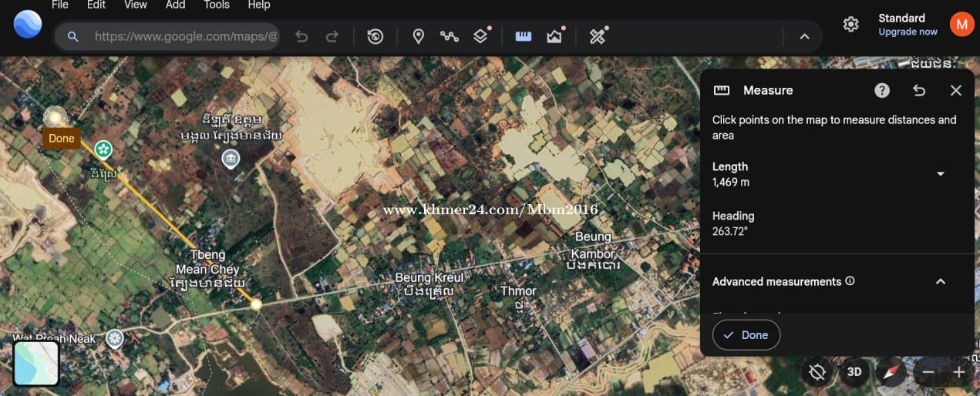The height and width of the screenshot is (396, 980).
Task: Click the Upgrade now link
Action: click(908, 32)
